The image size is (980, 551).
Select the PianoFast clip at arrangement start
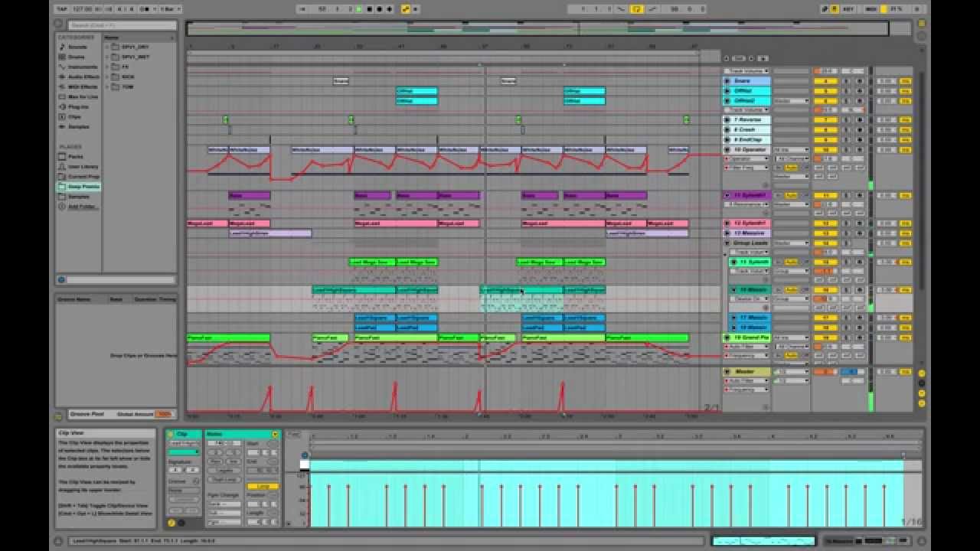tap(228, 337)
